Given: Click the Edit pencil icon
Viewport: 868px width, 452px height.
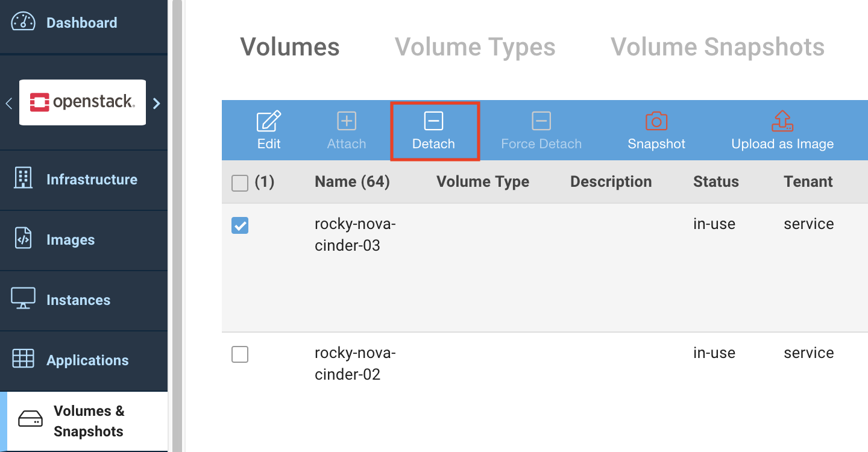Looking at the screenshot, I should tap(269, 122).
